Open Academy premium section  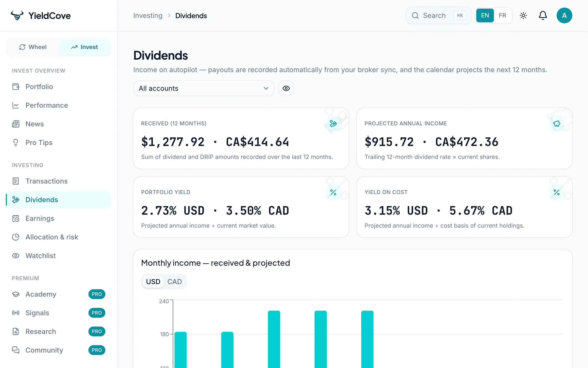coord(59,294)
